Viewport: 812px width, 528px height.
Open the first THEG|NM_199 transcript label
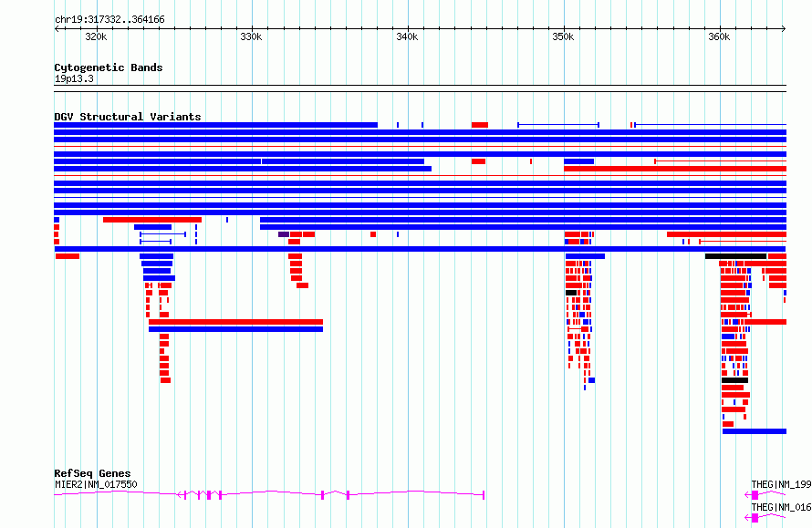pyautogui.click(x=781, y=484)
